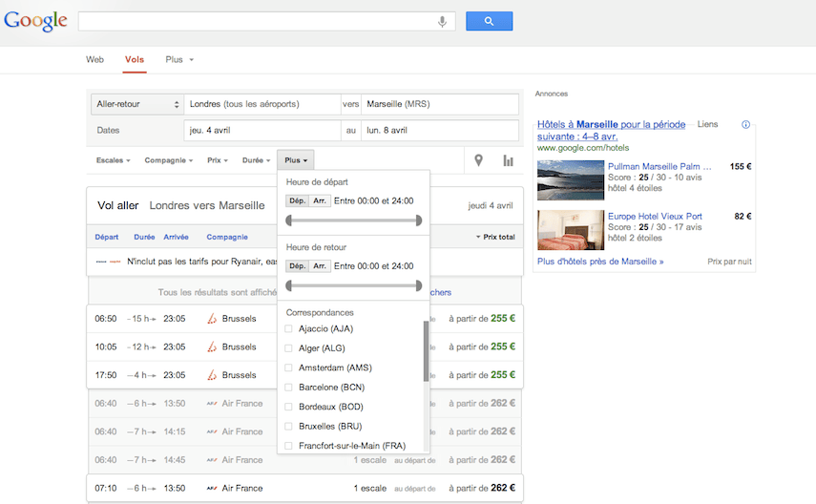This screenshot has width=816, height=504.
Task: Edit origin field Londres (tous les aéroports)
Action: point(262,104)
